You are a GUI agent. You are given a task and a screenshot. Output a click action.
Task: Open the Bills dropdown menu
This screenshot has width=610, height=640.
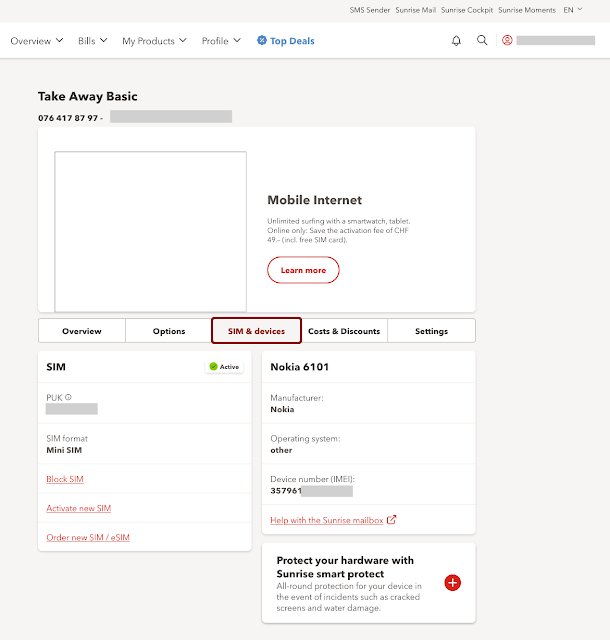[93, 41]
